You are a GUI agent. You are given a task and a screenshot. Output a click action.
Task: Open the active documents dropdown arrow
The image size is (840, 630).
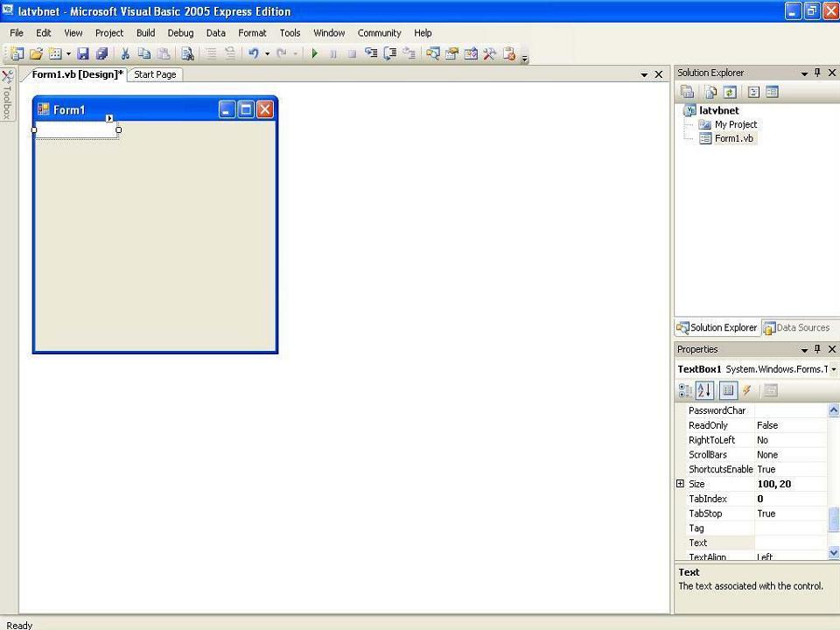point(644,75)
